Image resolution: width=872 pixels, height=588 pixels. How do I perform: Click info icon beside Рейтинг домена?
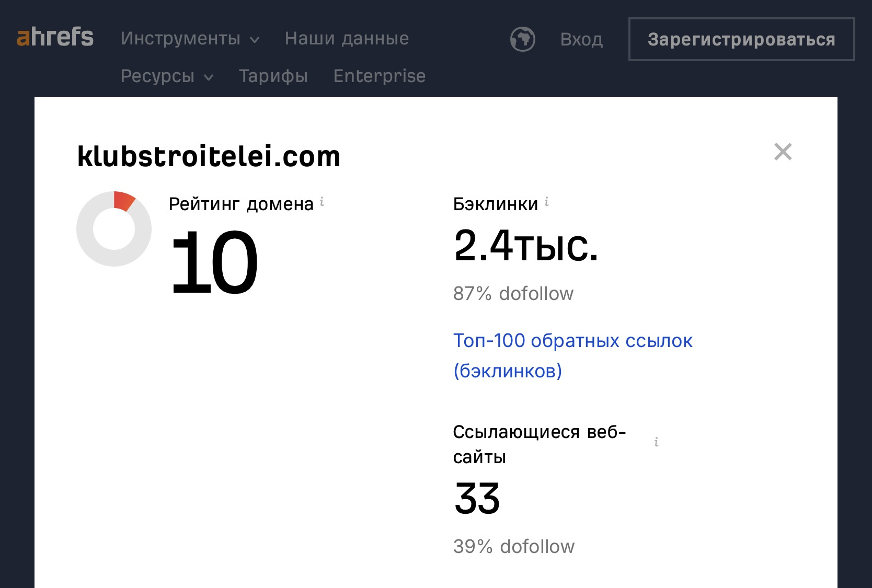pyautogui.click(x=322, y=202)
